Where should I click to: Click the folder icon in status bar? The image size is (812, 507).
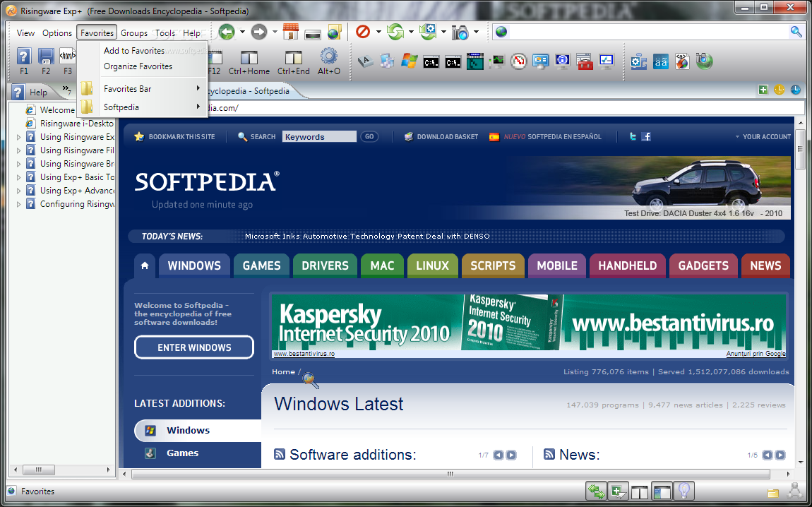(x=772, y=492)
